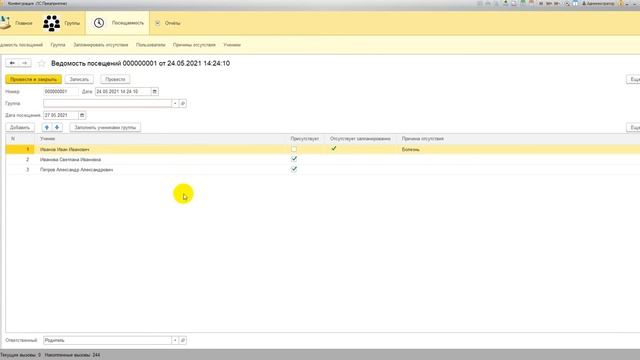Screen dimensions: 640x360
Task: Move row up with up arrow
Action: 47,127
